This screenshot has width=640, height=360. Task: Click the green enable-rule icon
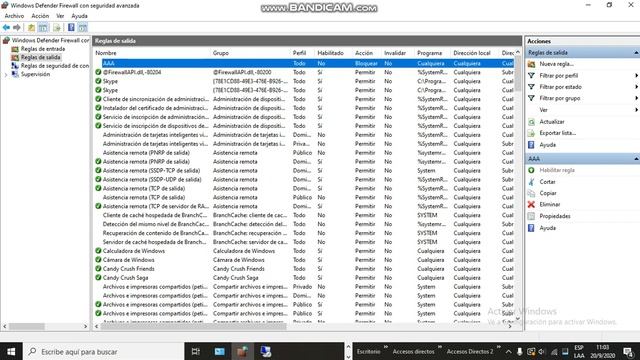pyautogui.click(x=531, y=170)
